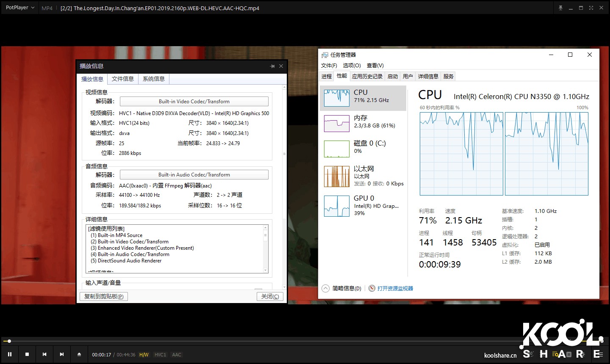Switch to the 文件信息 tab
Viewport: 610px width, 364px height.
[x=122, y=79]
